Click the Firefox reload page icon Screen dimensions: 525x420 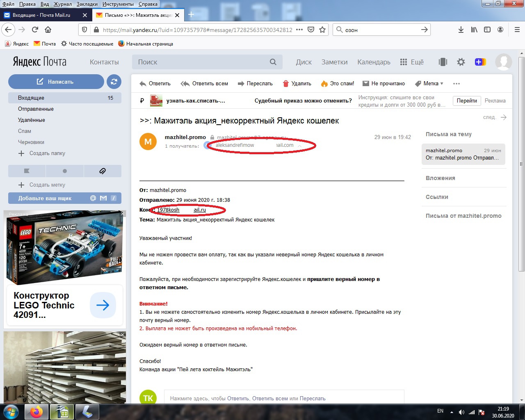(35, 30)
